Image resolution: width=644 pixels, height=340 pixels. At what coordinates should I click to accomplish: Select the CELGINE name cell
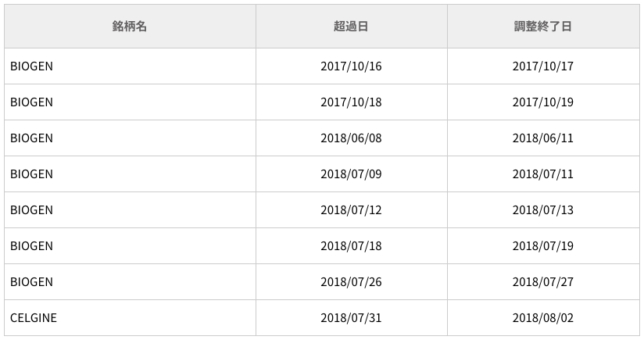34,318
